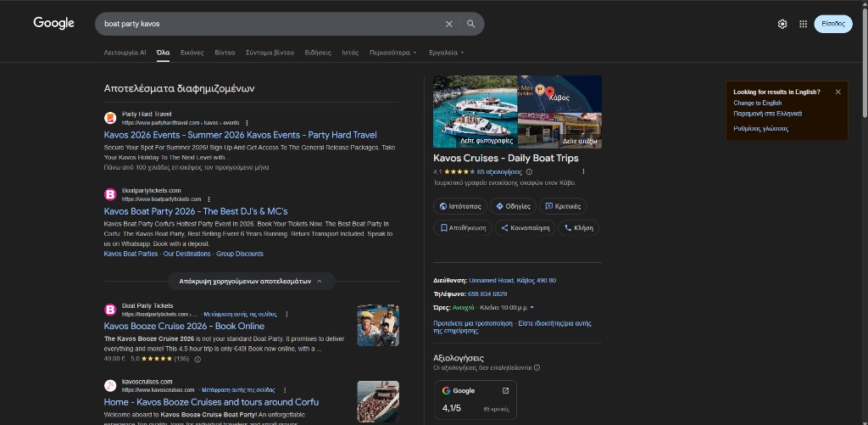Click the Party Hard Travel favicon
Viewport: 868px width, 425px height.
click(110, 118)
